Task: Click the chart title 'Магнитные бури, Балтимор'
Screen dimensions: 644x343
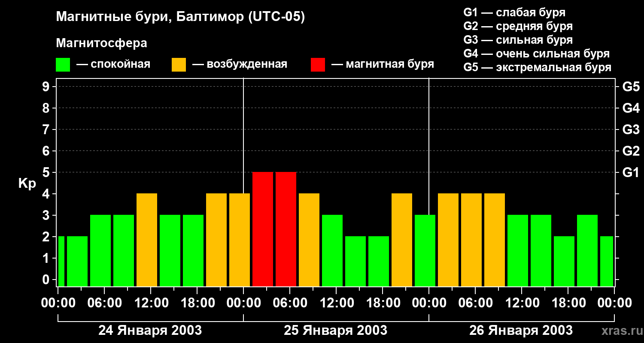Action: coord(180,17)
